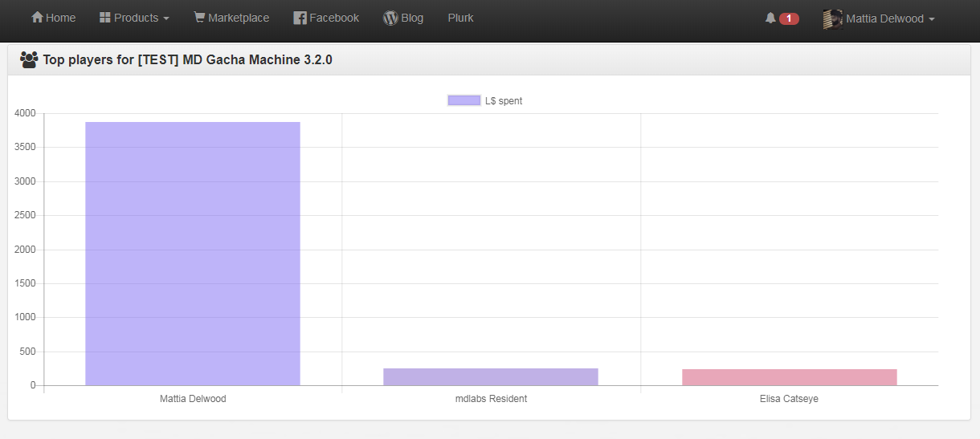Toggle the L$ spent legend label
Image resolution: width=980 pixels, height=439 pixels.
click(504, 101)
